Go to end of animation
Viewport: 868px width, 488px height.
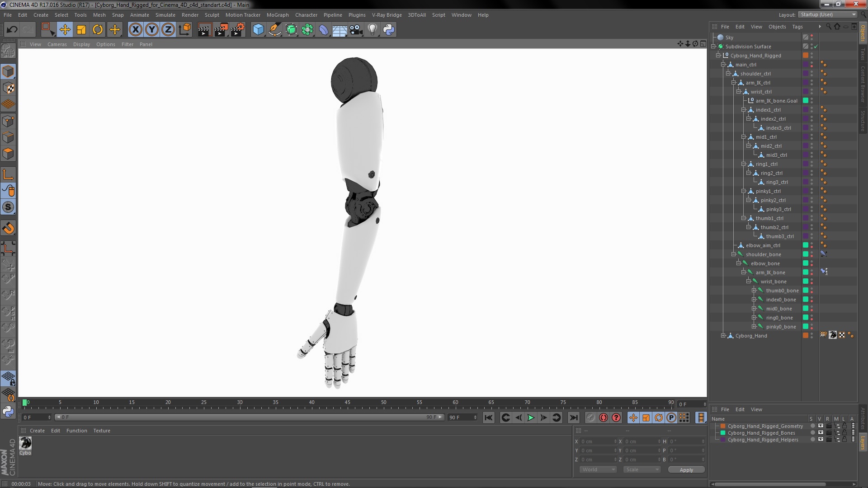pos(573,418)
